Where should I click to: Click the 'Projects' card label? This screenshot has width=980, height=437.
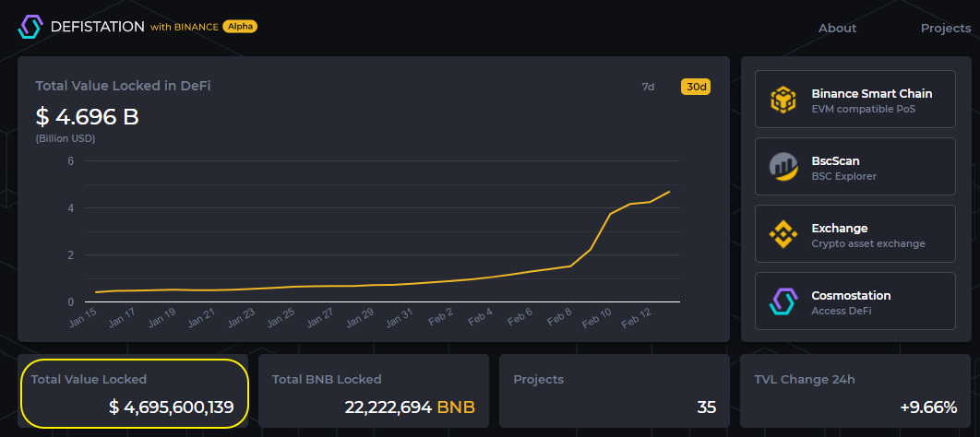coord(538,379)
